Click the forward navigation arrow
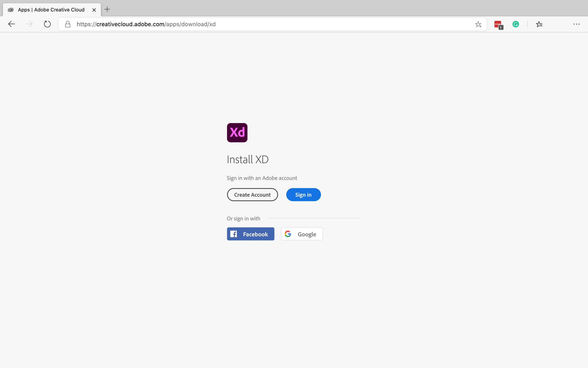The image size is (588, 368). tap(29, 24)
